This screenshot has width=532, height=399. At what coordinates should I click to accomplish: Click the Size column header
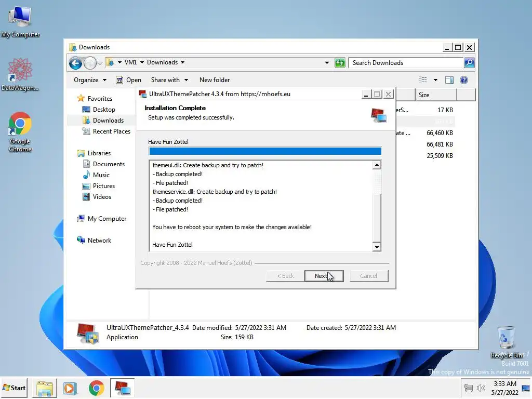pyautogui.click(x=436, y=95)
